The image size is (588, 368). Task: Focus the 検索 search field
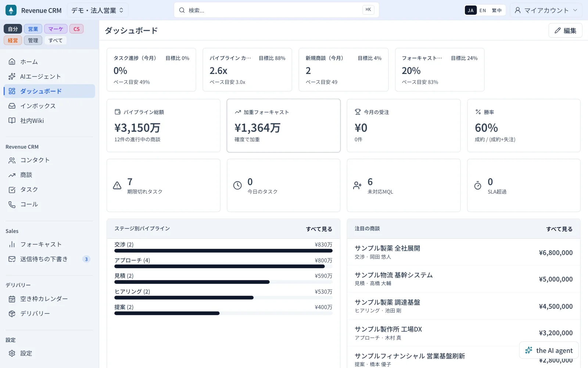click(x=276, y=10)
